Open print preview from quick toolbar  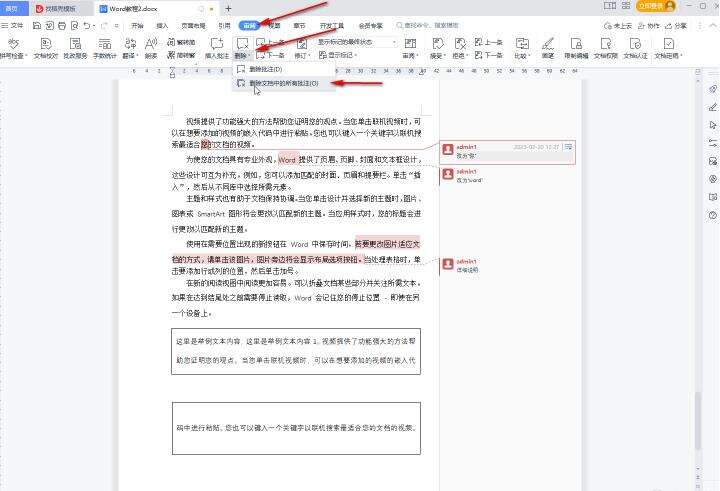point(74,26)
